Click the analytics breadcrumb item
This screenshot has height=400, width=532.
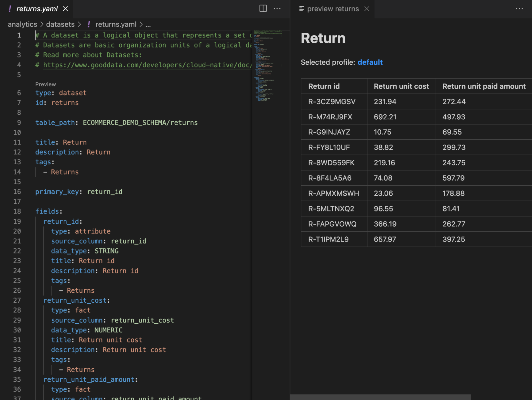(22, 24)
